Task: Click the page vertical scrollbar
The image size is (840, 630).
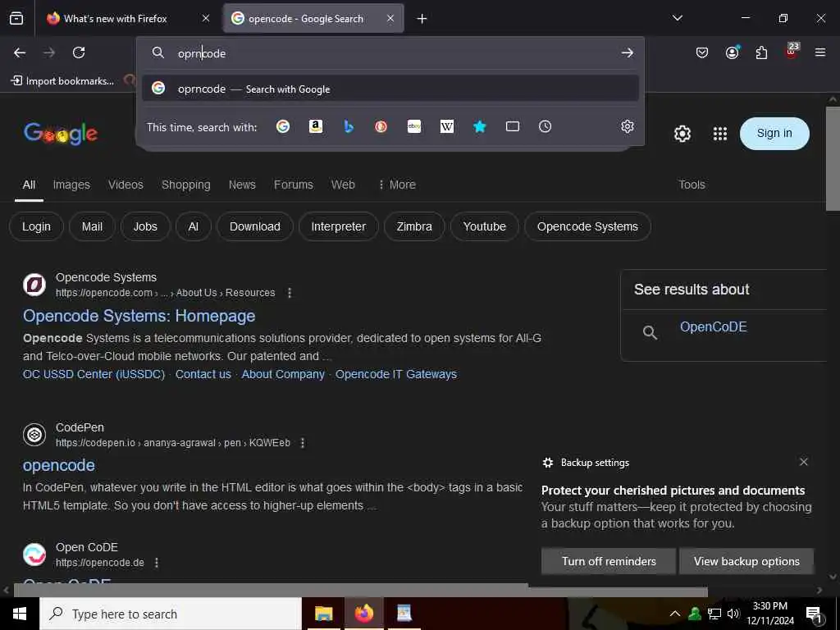Action: [833, 158]
